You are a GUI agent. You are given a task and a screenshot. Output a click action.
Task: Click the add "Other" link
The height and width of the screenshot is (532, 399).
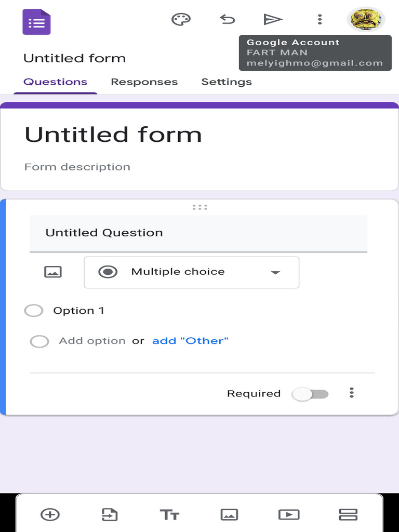click(190, 341)
